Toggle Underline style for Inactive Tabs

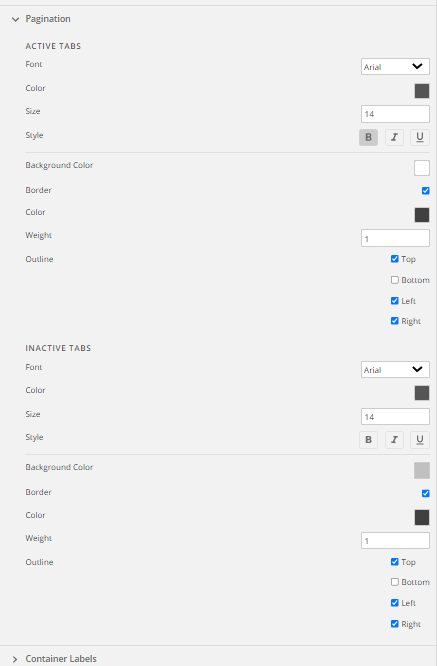[x=420, y=440]
